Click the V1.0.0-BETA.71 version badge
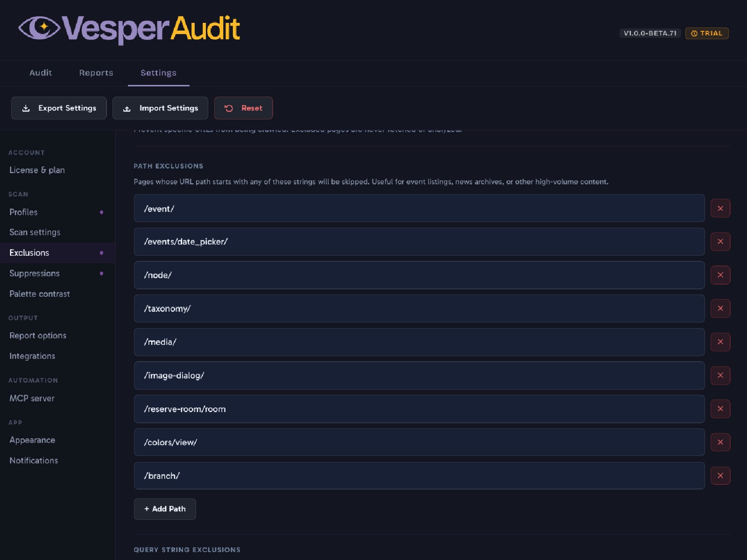Screen dimensions: 747x560 coord(650,33)
